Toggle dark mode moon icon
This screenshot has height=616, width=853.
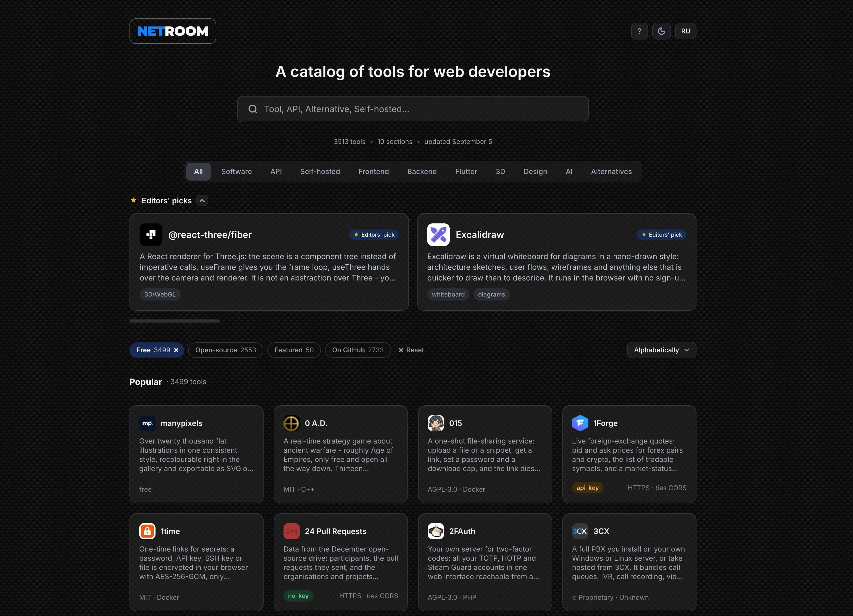[661, 31]
